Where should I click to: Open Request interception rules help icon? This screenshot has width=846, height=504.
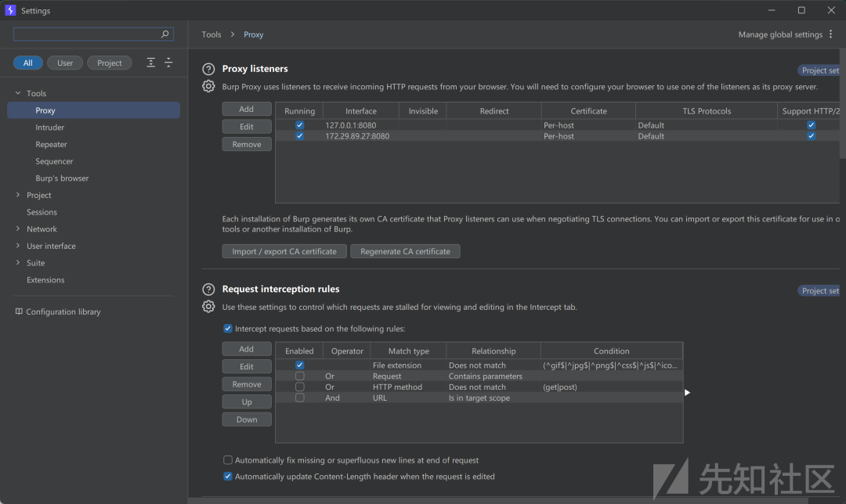pyautogui.click(x=208, y=290)
